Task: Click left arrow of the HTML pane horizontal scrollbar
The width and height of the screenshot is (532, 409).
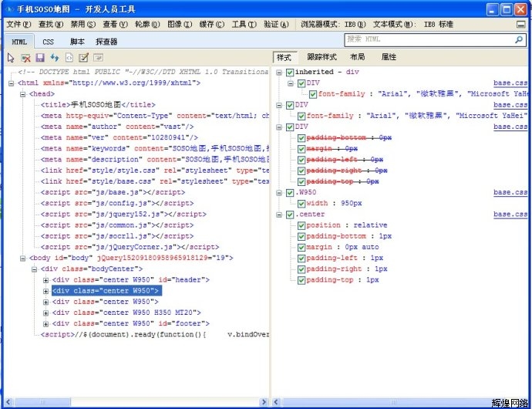Action: pyautogui.click(x=9, y=402)
